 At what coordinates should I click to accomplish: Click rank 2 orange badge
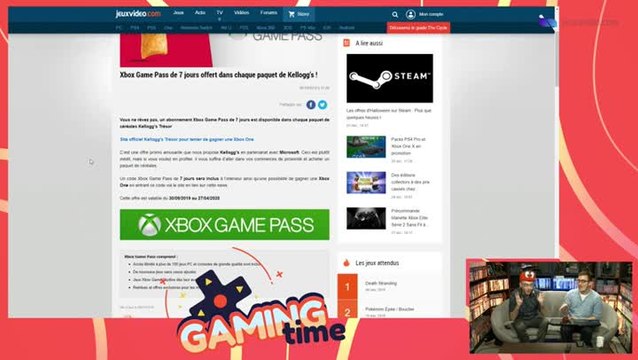pyautogui.click(x=347, y=310)
